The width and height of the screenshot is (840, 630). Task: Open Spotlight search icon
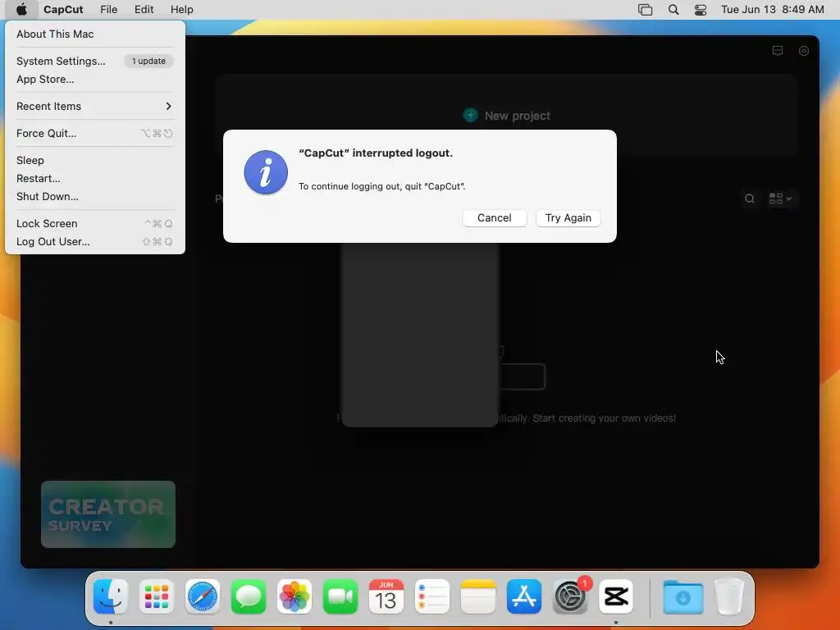[673, 10]
